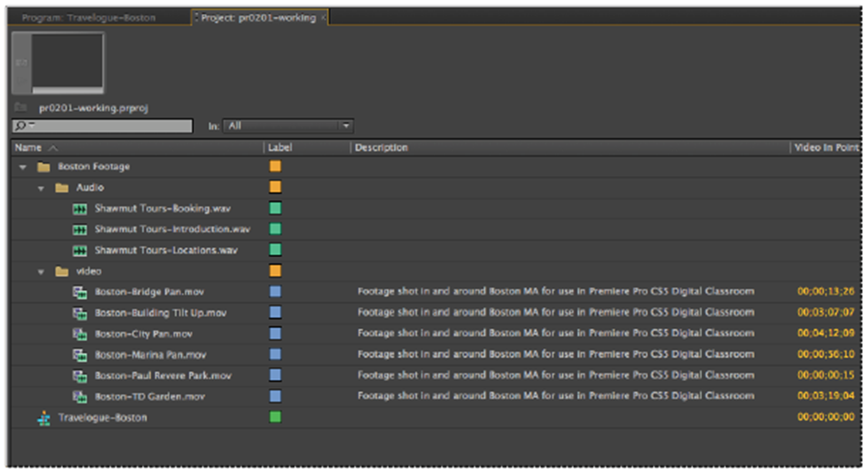The width and height of the screenshot is (868, 473).
Task: Click pr0201-working.prproj file name text
Action: [x=93, y=108]
